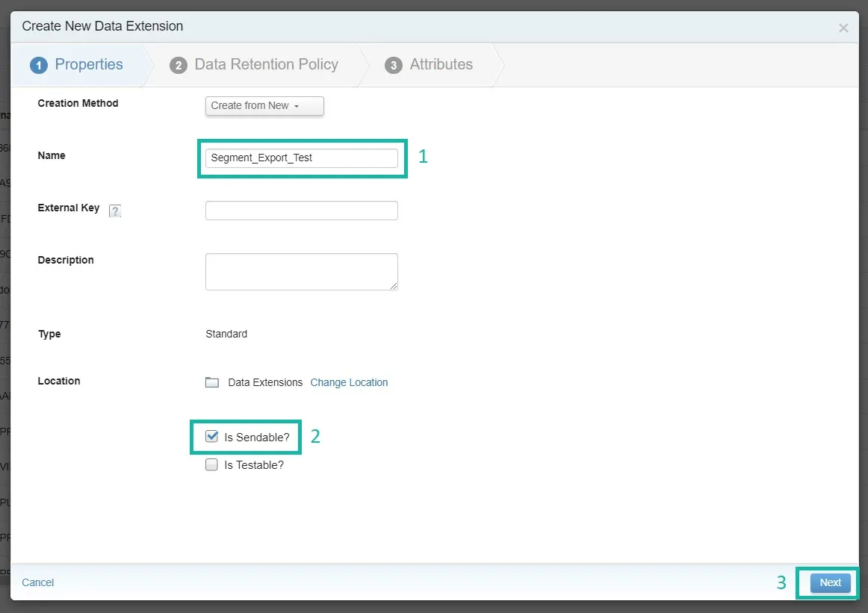Click the Name field containing Segment_Export_Test
Screen dimensions: 868x613
pyautogui.click(x=301, y=158)
